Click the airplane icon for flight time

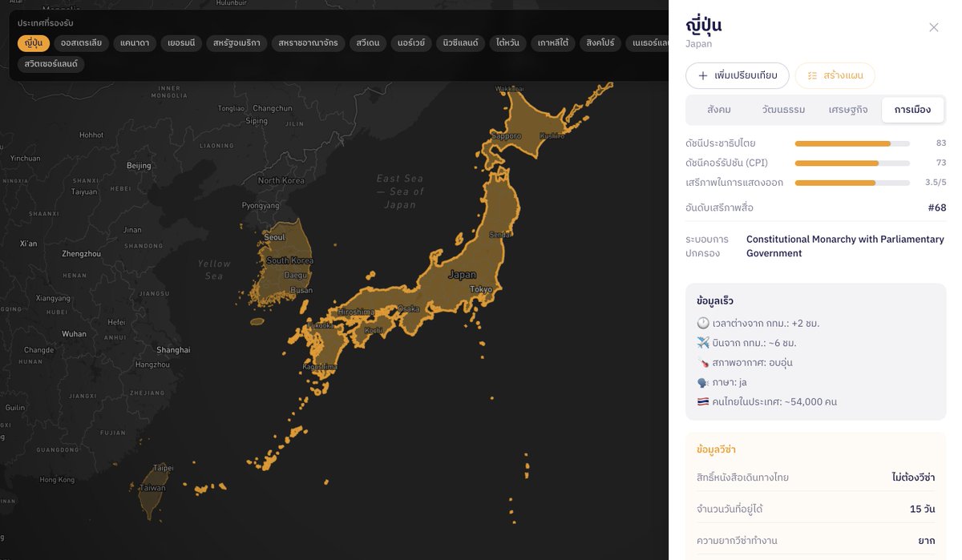703,343
